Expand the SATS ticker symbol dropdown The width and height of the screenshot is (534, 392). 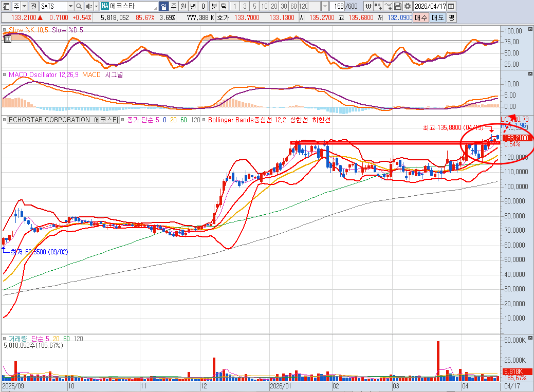click(70, 6)
